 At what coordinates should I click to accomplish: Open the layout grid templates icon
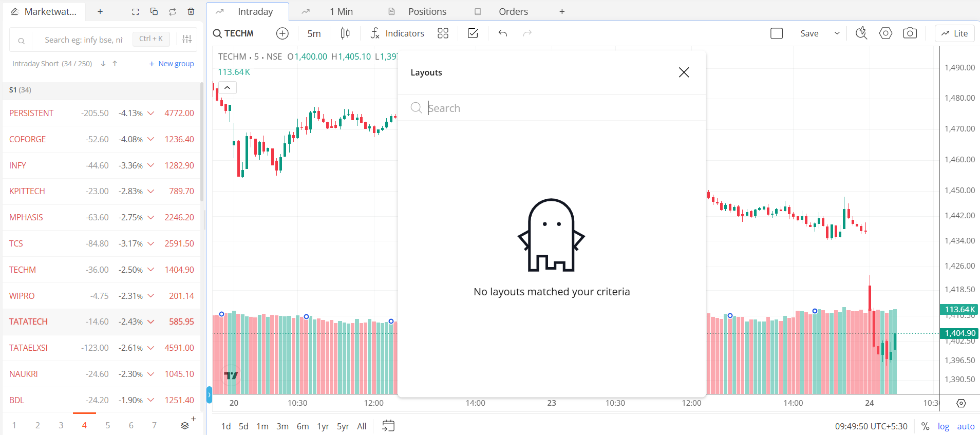click(443, 33)
